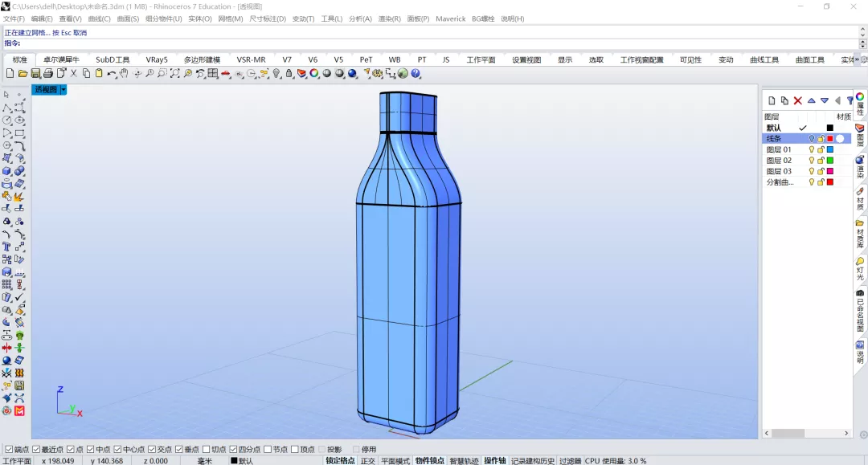The width and height of the screenshot is (868, 465).
Task: Cut selection with the scissors icon
Action: [74, 74]
